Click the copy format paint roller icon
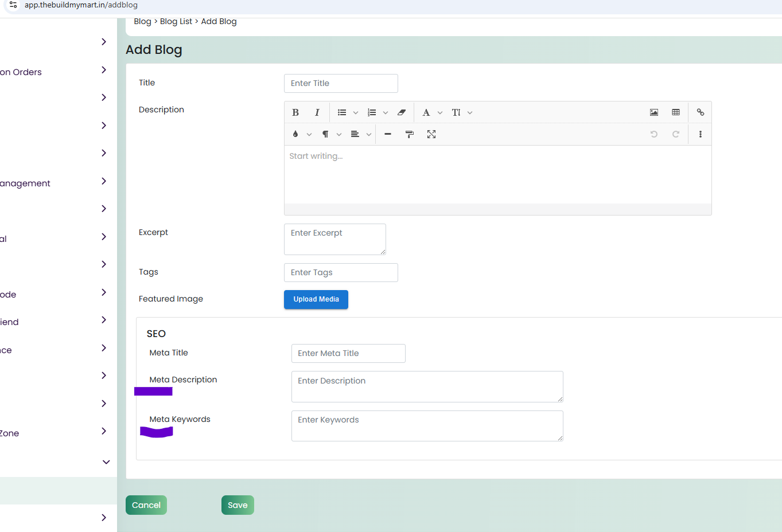This screenshot has height=532, width=782. (410, 134)
